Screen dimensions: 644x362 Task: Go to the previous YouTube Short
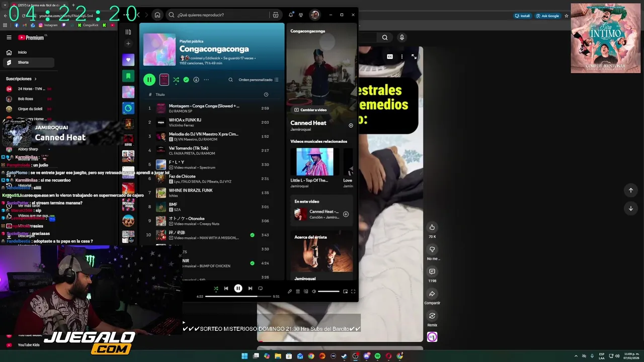pyautogui.click(x=630, y=190)
